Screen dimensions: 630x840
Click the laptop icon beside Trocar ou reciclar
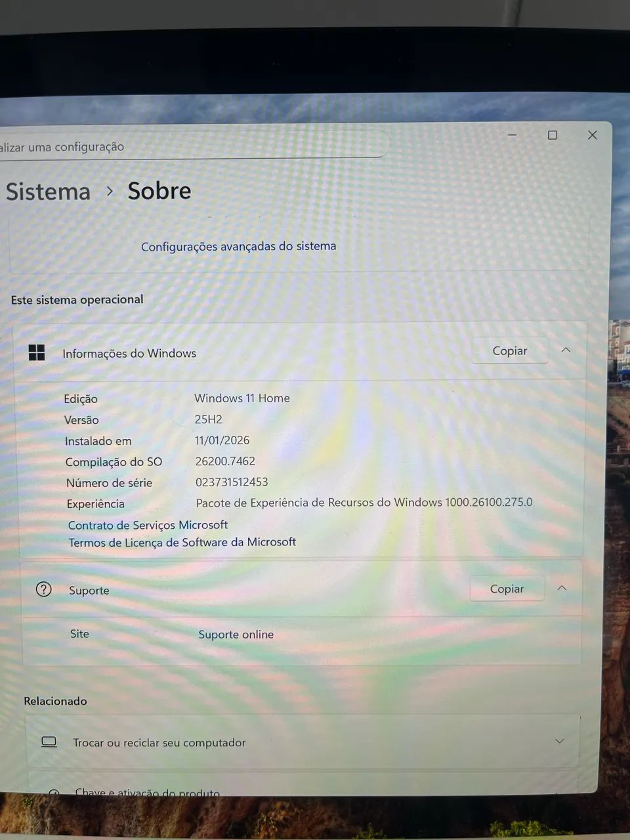[49, 742]
